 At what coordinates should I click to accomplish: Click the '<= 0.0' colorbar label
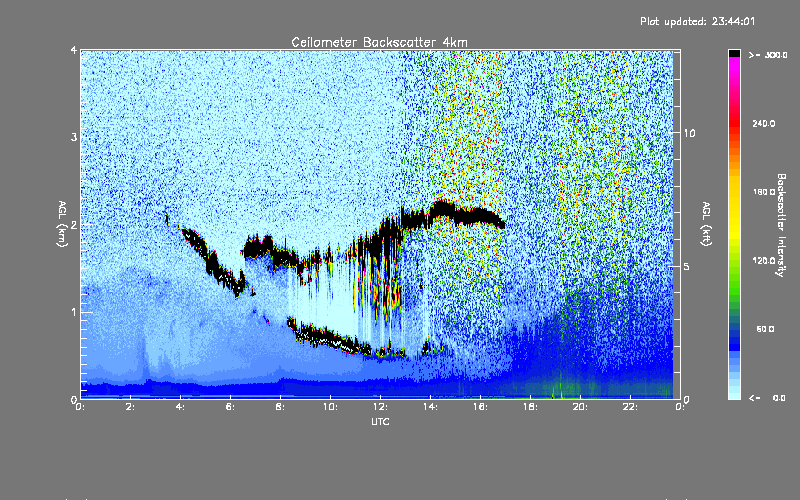768,398
